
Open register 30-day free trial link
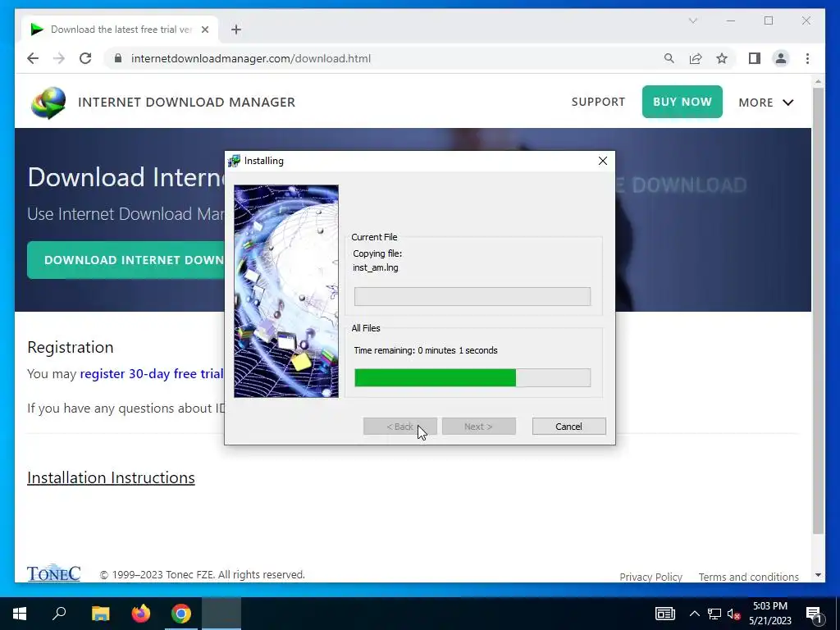(x=152, y=373)
